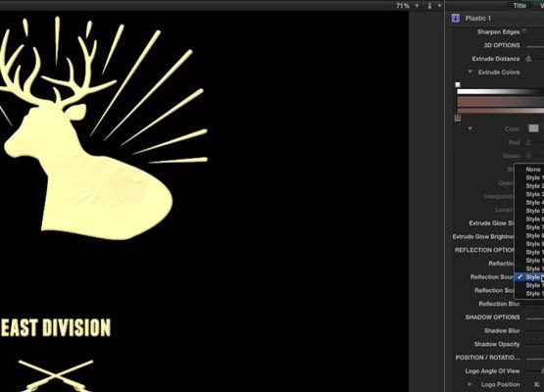The image size is (544, 392).
Task: Click the Extrude Colors label
Action: (499, 73)
